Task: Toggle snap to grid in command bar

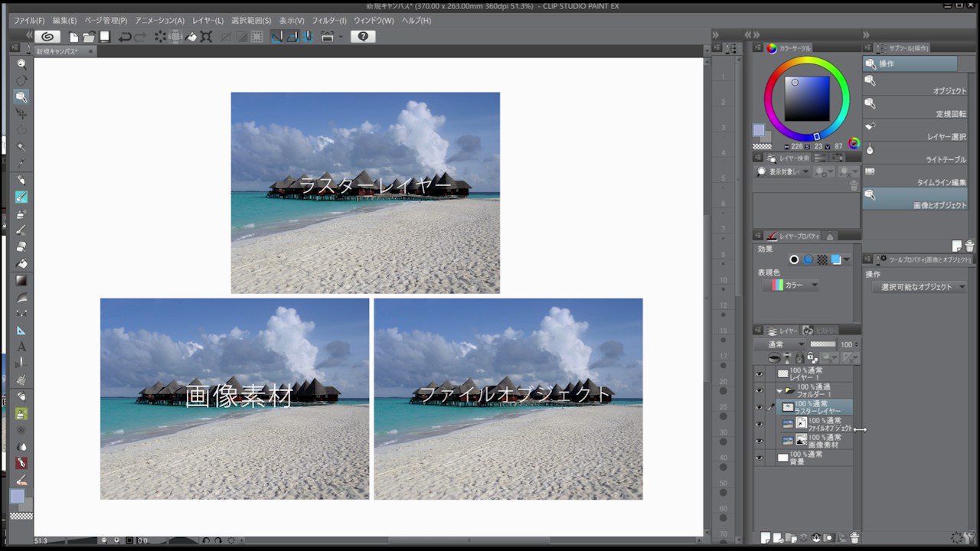Action: click(x=308, y=36)
